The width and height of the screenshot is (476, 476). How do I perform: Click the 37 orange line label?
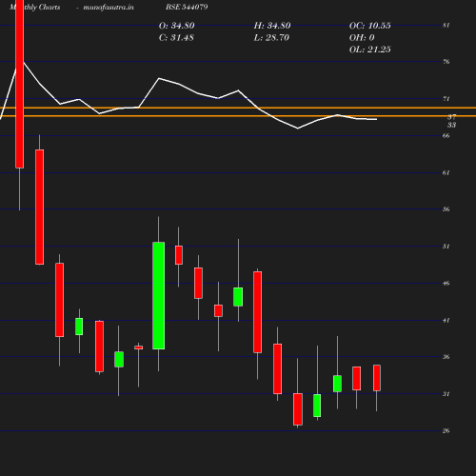[x=452, y=117]
